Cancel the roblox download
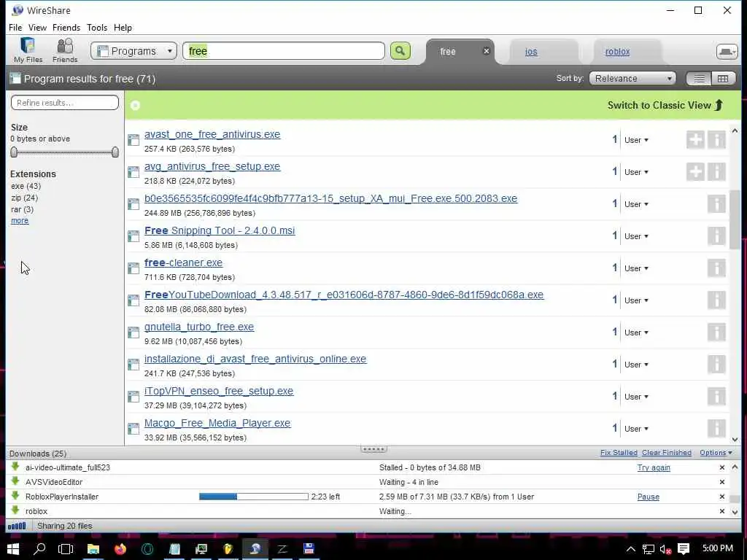This screenshot has height=560, width=747. pyautogui.click(x=721, y=511)
